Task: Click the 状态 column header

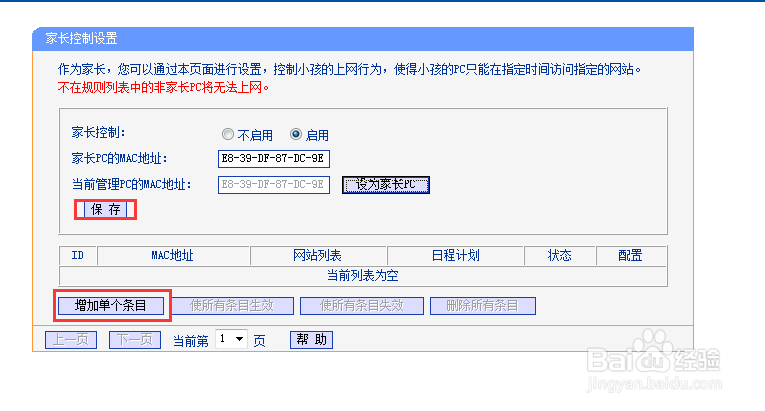Action: 560,255
